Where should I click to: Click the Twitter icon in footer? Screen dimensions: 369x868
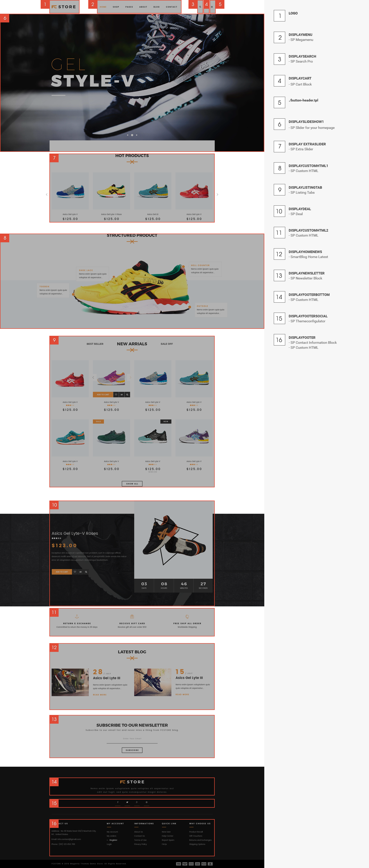pos(127,802)
